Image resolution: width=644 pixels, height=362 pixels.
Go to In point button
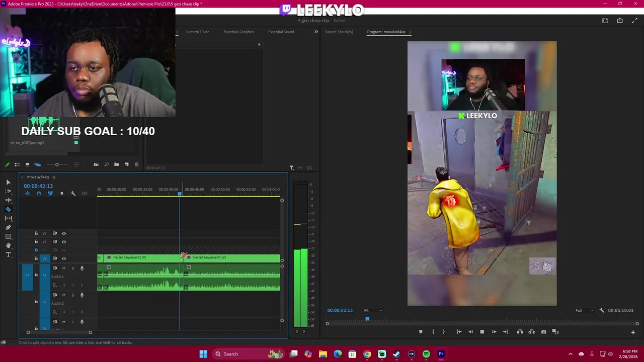[x=459, y=332]
